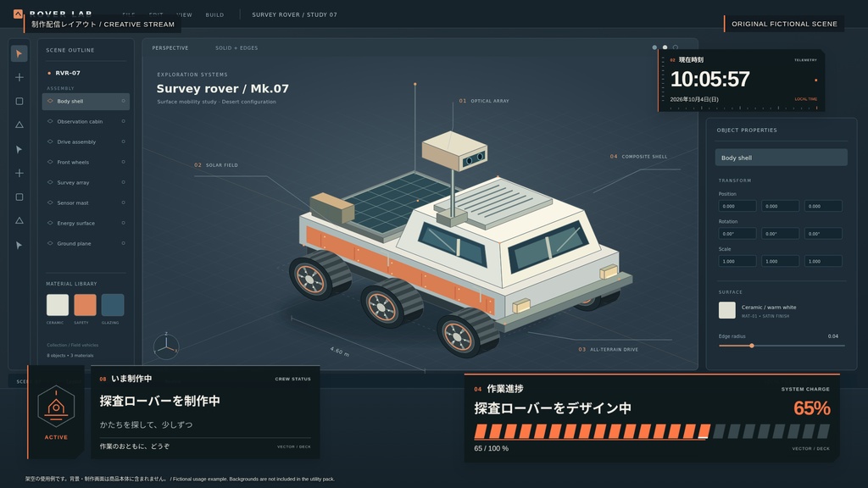Image resolution: width=868 pixels, height=488 pixels.
Task: Click the 01 OPTICAL ARRAY callout label
Action: click(x=484, y=102)
